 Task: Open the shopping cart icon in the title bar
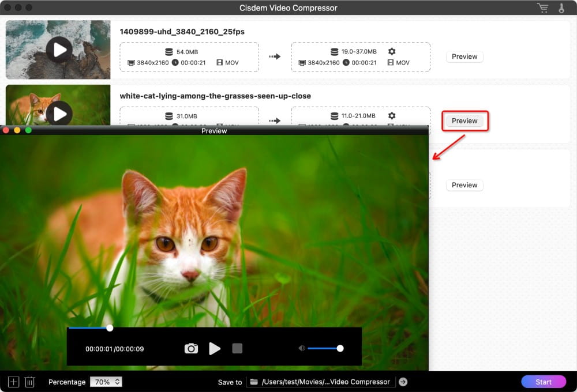(x=542, y=7)
